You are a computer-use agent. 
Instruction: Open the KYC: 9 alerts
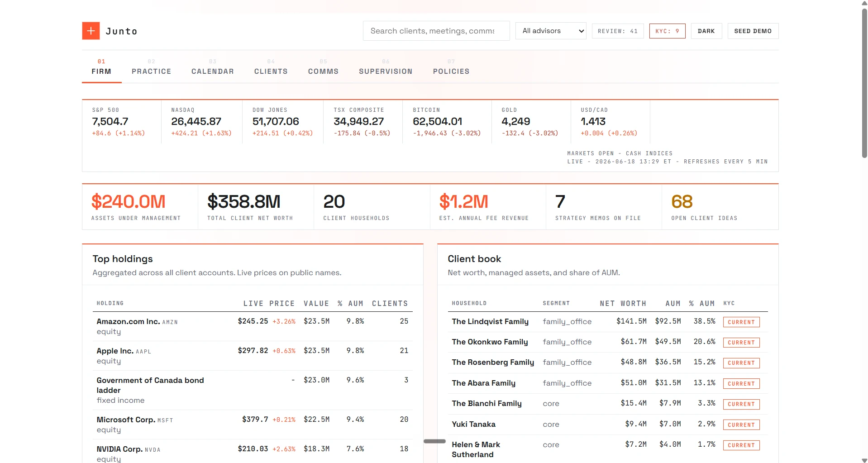(667, 31)
